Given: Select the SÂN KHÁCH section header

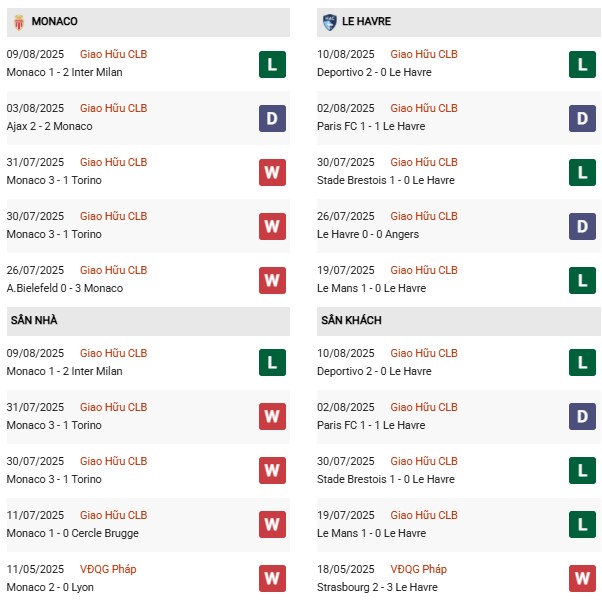Looking at the screenshot, I should coord(351,320).
